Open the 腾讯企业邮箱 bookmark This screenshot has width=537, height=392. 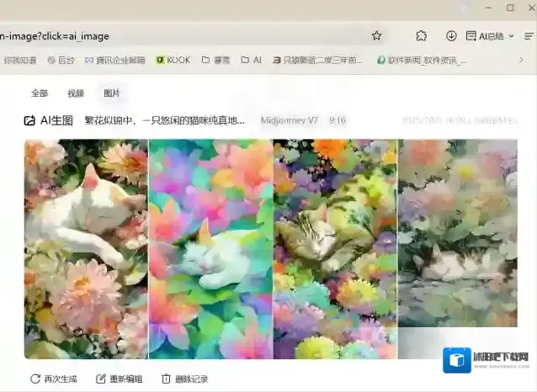coord(114,60)
